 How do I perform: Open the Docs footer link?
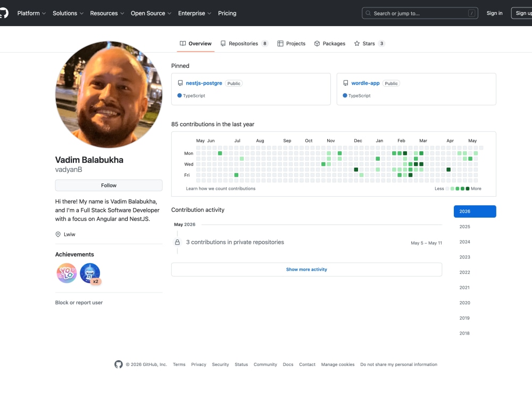[x=288, y=364]
